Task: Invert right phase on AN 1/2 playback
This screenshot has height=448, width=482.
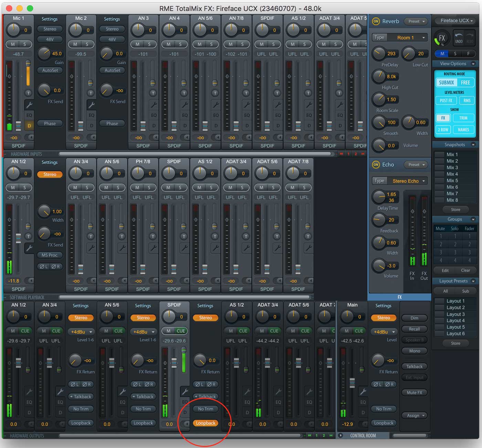Action: coord(55,267)
